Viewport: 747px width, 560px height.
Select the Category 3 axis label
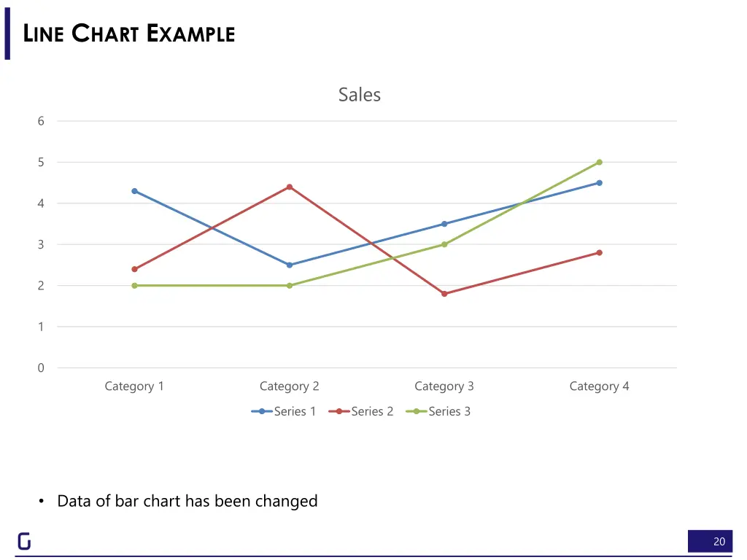click(444, 386)
